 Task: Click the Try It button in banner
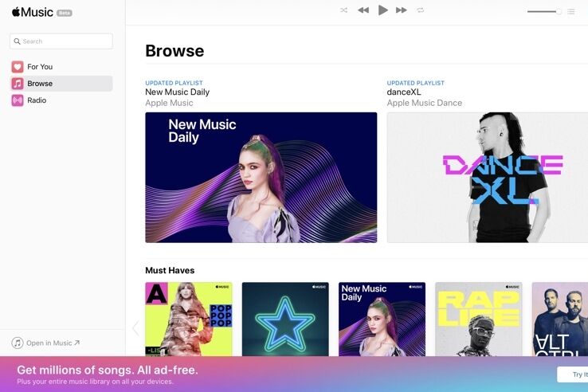pyautogui.click(x=573, y=374)
